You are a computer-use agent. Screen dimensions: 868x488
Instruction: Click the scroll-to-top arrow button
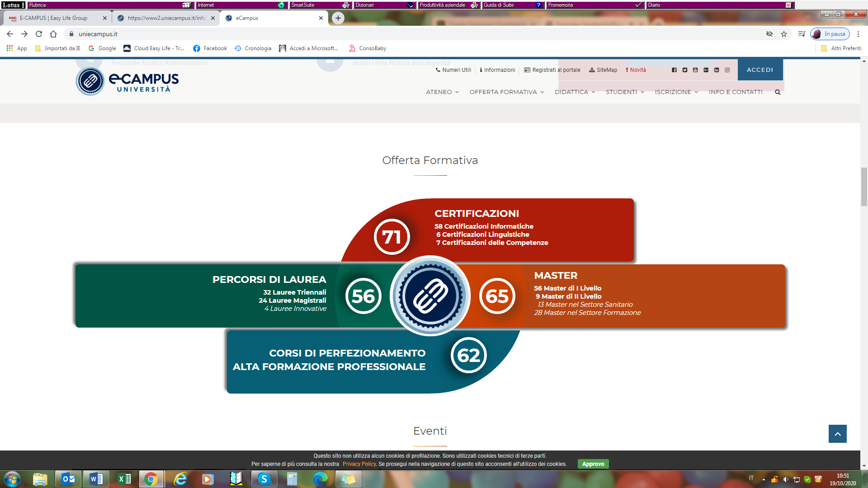click(x=837, y=434)
